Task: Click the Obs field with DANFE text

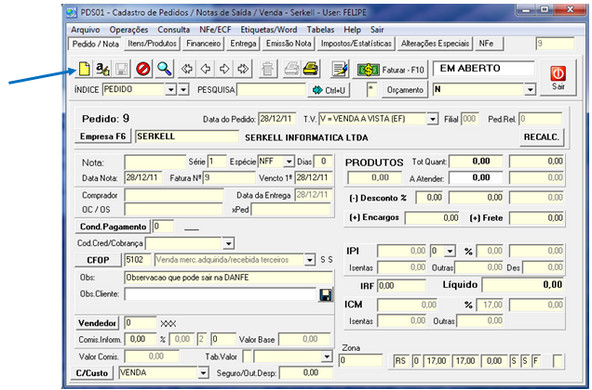Action: 228,277
